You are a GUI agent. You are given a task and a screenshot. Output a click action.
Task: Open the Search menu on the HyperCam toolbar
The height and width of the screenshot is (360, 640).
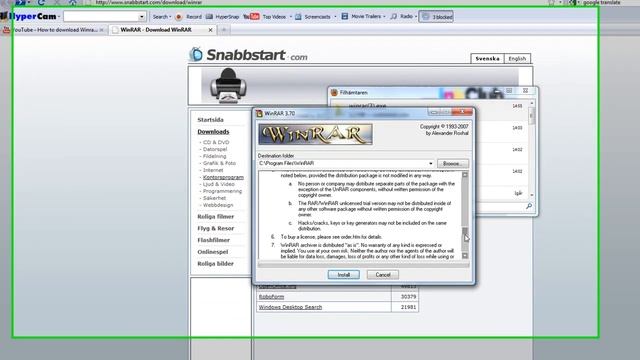coord(161,17)
